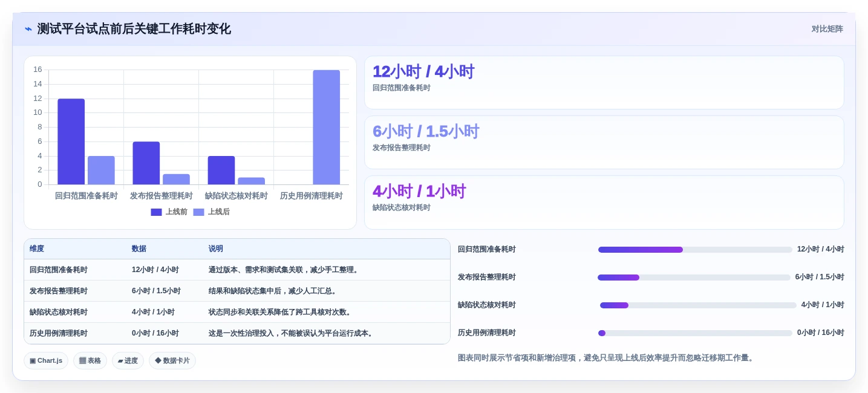This screenshot has width=868, height=393.
Task: Click progress value 0小时 / 16小时
Action: pos(821,333)
